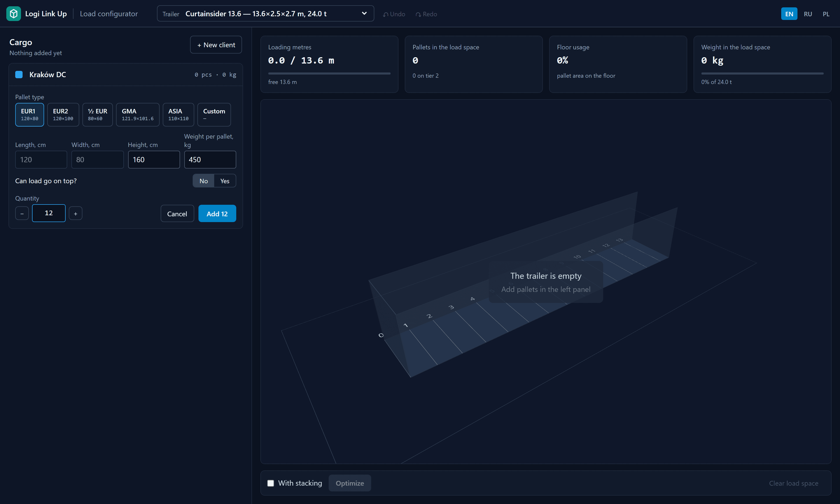This screenshot has height=504, width=840.
Task: Select the EUR1 120×80 pallet type
Action: click(30, 115)
